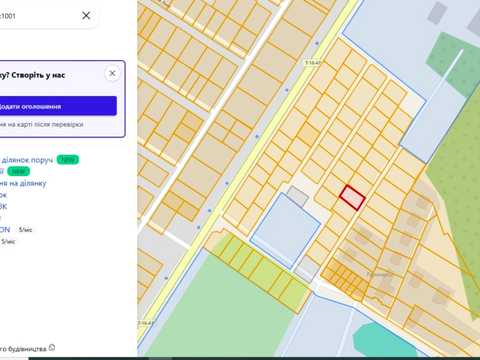The height and width of the screenshot is (360, 480).
Task: Click the link ending in 'ON' with 5/міс badge
Action: tap(5, 229)
